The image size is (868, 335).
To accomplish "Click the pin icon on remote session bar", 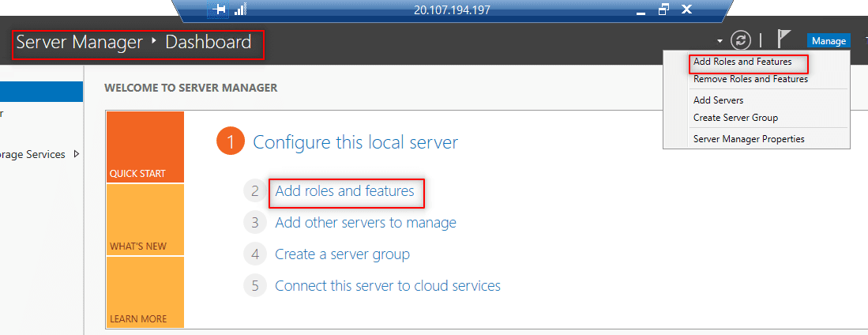I will [220, 9].
